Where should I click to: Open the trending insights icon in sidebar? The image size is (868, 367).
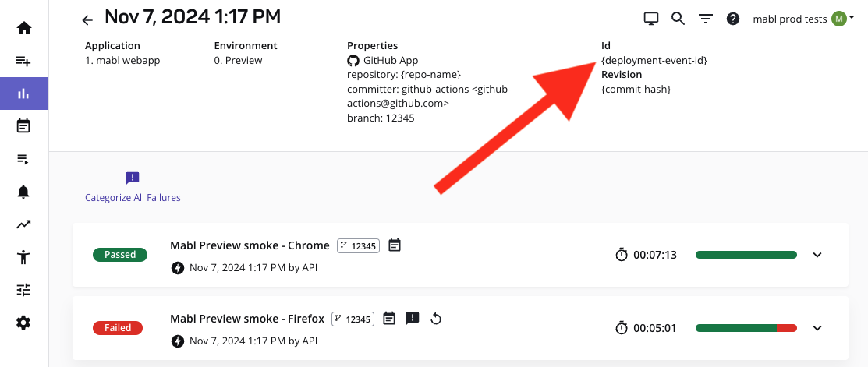tap(23, 224)
